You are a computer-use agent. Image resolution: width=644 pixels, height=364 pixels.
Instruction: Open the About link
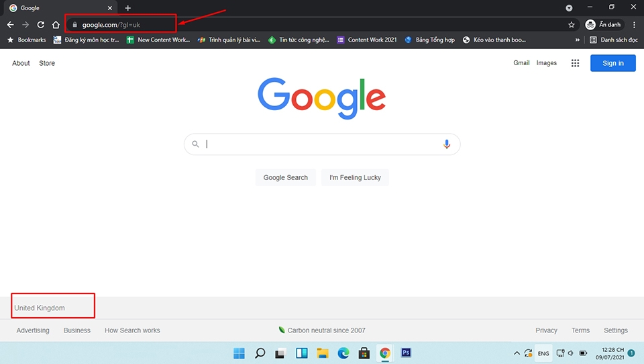[21, 63]
